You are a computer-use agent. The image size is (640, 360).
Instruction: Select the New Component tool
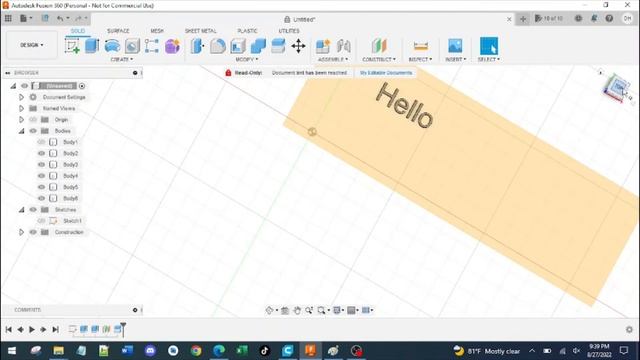[x=323, y=46]
